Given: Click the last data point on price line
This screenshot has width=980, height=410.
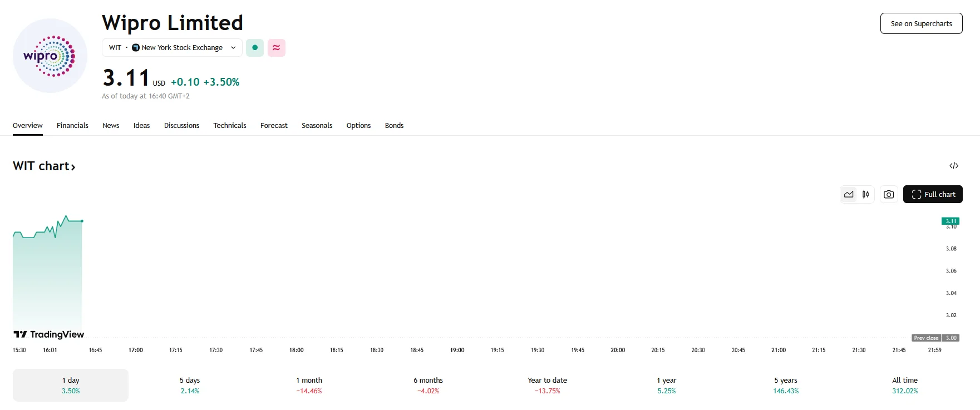Looking at the screenshot, I should coord(82,221).
